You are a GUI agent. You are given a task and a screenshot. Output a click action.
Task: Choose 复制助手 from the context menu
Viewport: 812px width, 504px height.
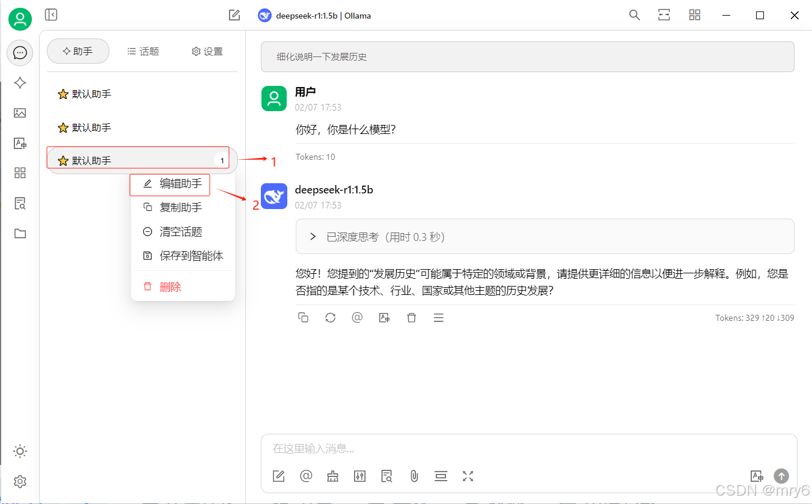point(183,207)
